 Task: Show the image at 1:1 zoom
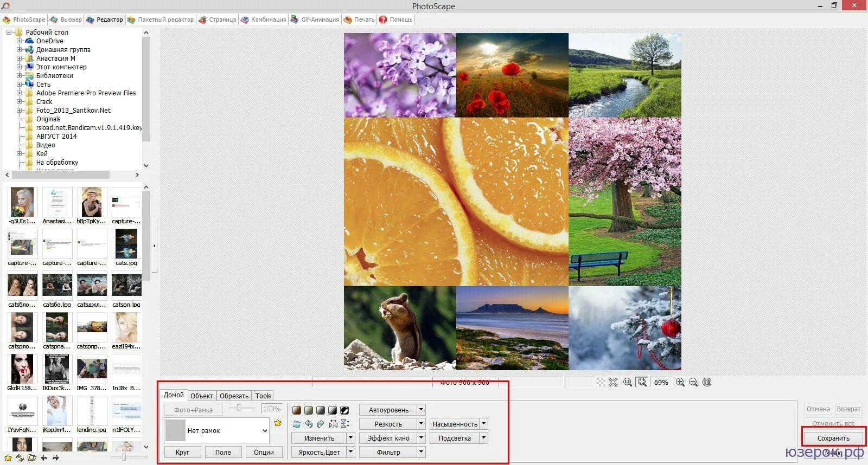(628, 382)
